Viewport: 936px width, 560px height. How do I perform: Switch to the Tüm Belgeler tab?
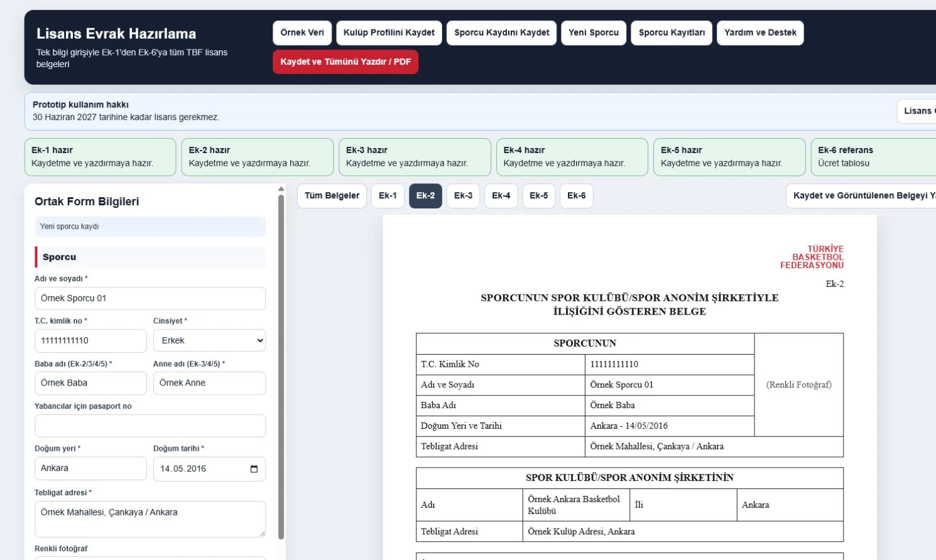(x=332, y=196)
